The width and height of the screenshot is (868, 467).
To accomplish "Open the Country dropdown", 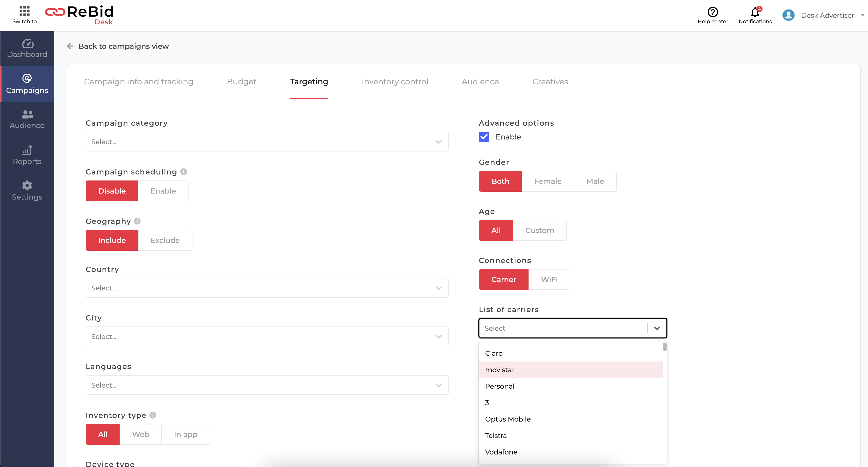I will point(267,288).
